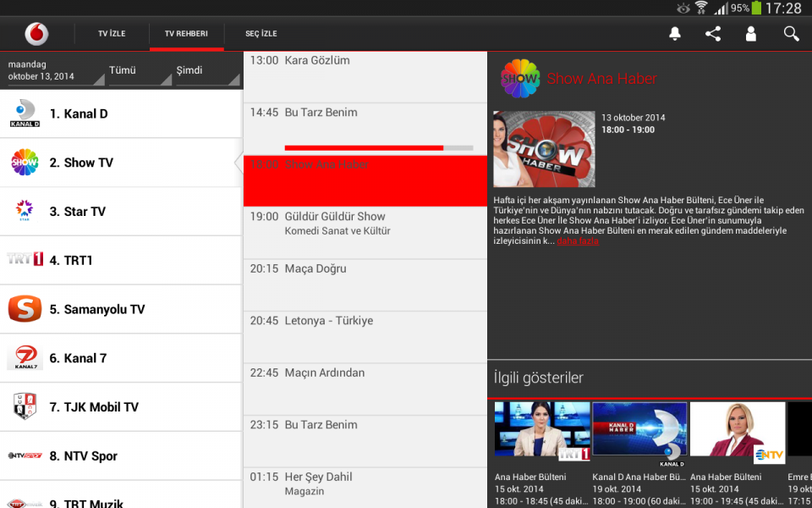Viewport: 812px width, 508px height.
Task: Tap the Kanal D channel logo
Action: pos(25,113)
